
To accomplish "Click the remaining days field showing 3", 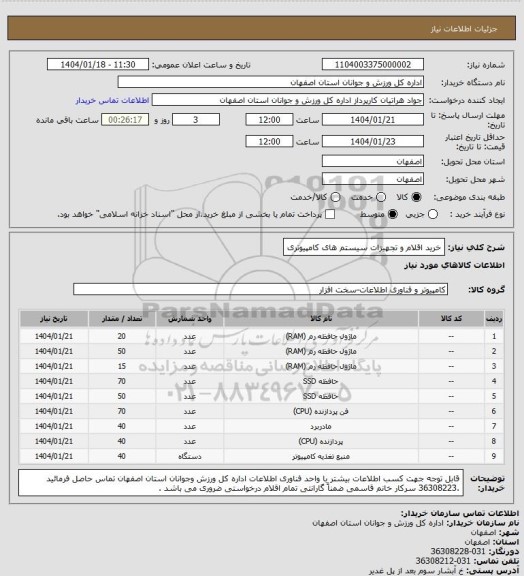I will (x=196, y=120).
